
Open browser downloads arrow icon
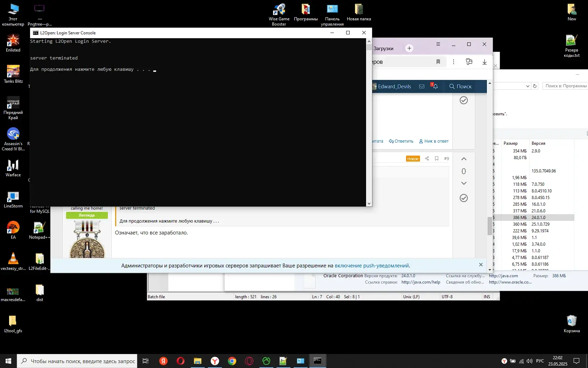click(x=484, y=62)
